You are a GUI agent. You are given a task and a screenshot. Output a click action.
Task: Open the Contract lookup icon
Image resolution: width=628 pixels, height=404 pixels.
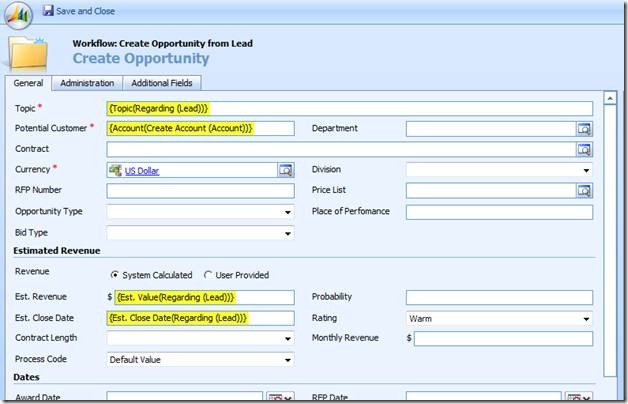pyautogui.click(x=584, y=149)
